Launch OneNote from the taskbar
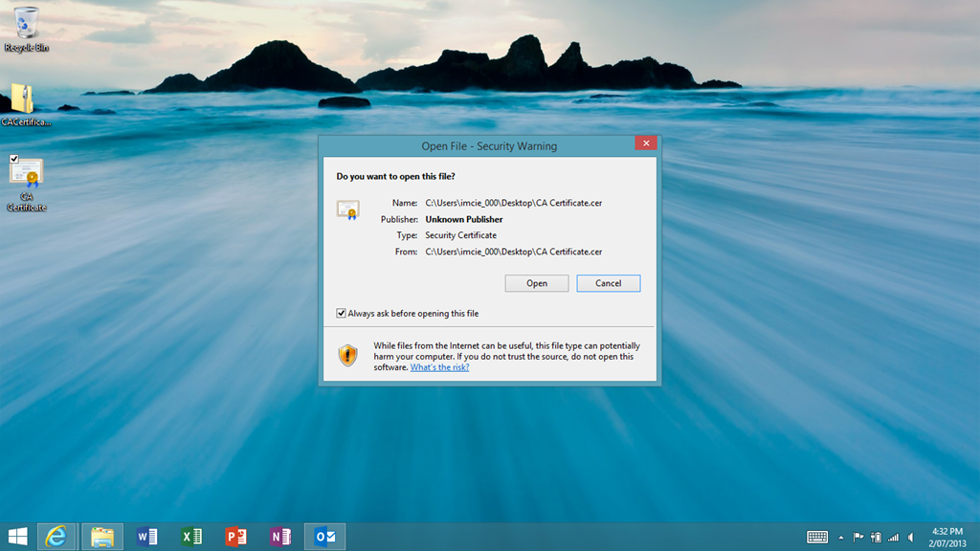Viewport: 980px width, 551px height. coord(279,537)
